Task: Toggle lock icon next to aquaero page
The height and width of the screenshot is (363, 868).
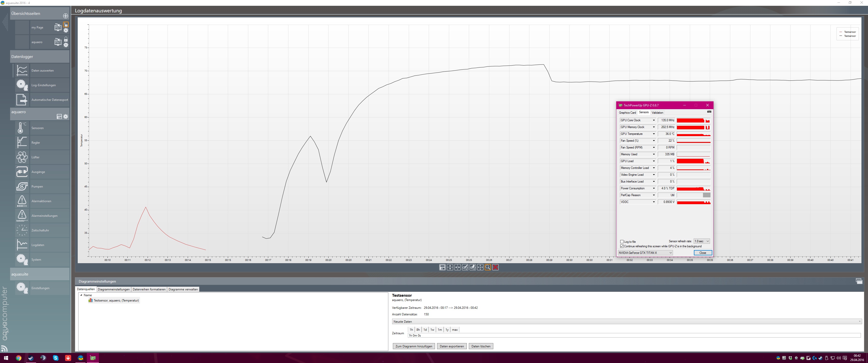Action: click(66, 39)
